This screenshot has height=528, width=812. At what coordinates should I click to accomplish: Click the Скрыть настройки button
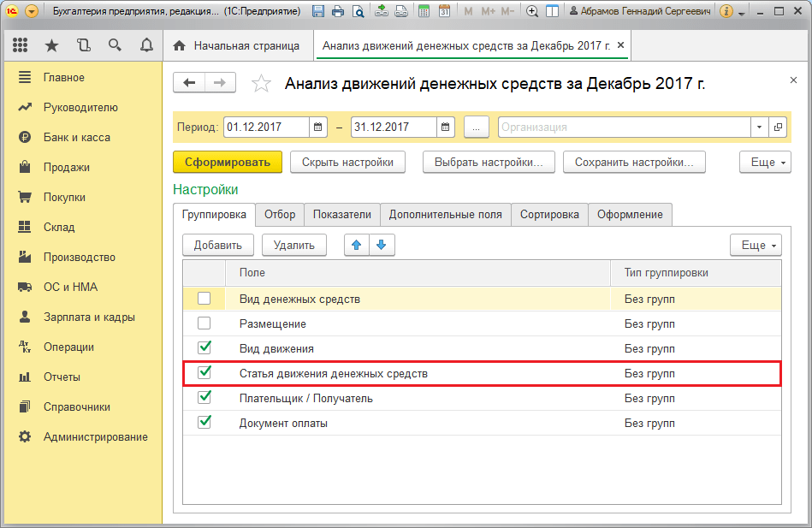pos(347,163)
